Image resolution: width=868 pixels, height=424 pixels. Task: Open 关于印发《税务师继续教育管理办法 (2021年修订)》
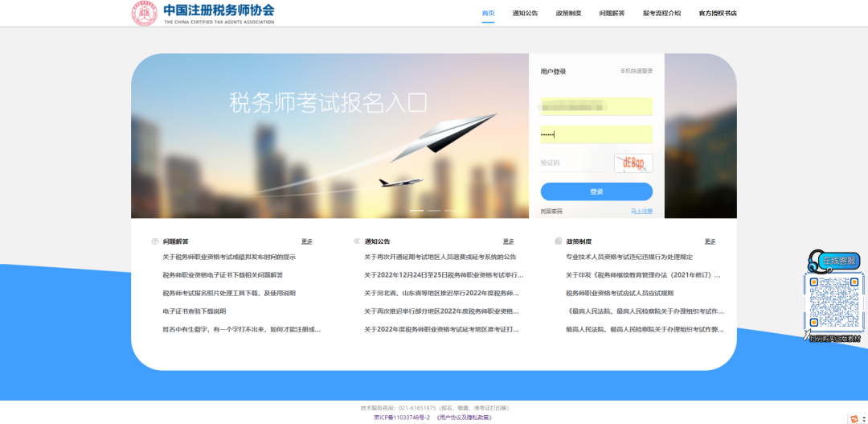643,275
